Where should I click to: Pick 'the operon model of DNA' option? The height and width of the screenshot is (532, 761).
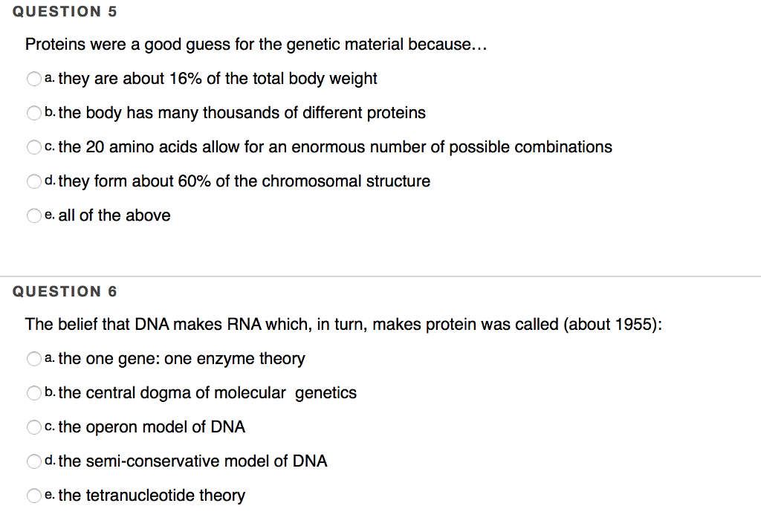(33, 427)
